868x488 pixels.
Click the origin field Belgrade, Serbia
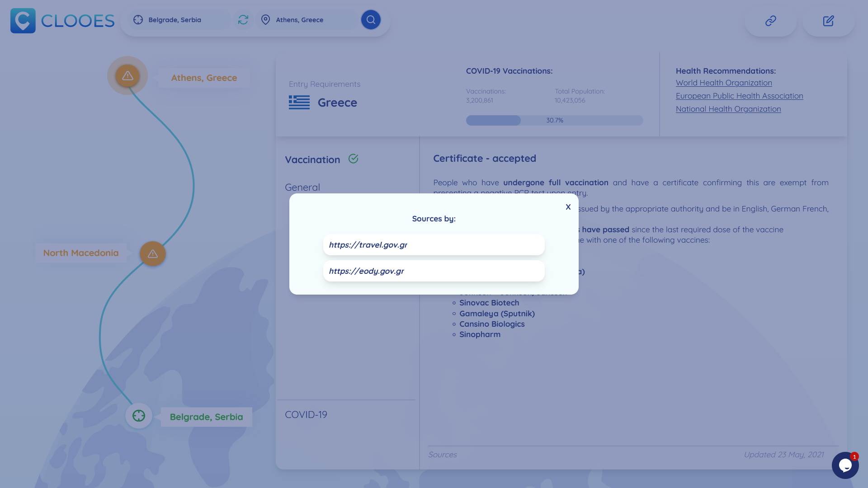(x=181, y=20)
